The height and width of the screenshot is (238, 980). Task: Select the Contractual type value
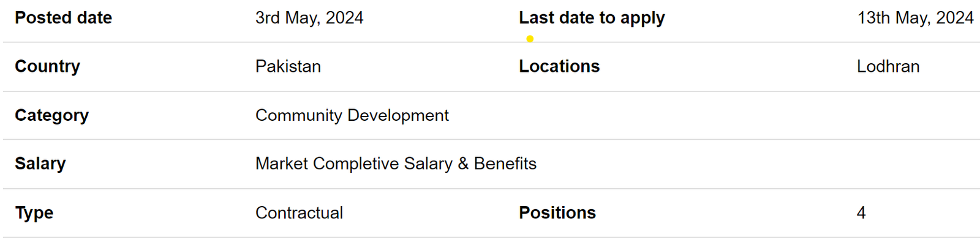coord(299,213)
